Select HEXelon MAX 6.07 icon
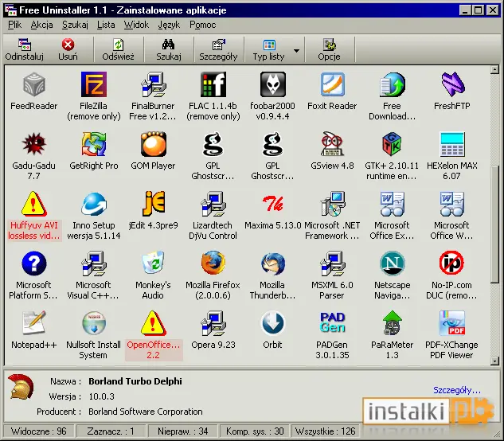504x441 pixels. point(452,144)
